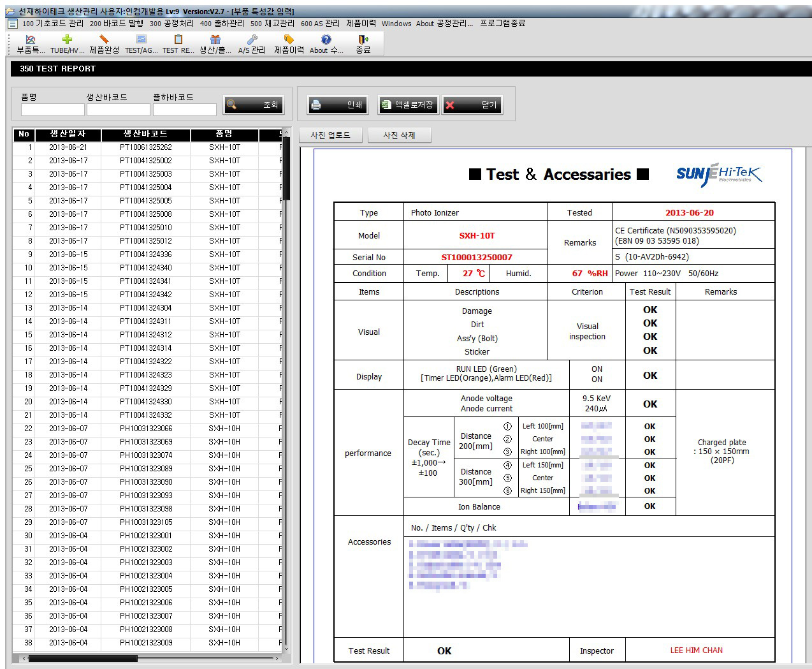Select barcode cell PT10041325005

[x=146, y=201]
